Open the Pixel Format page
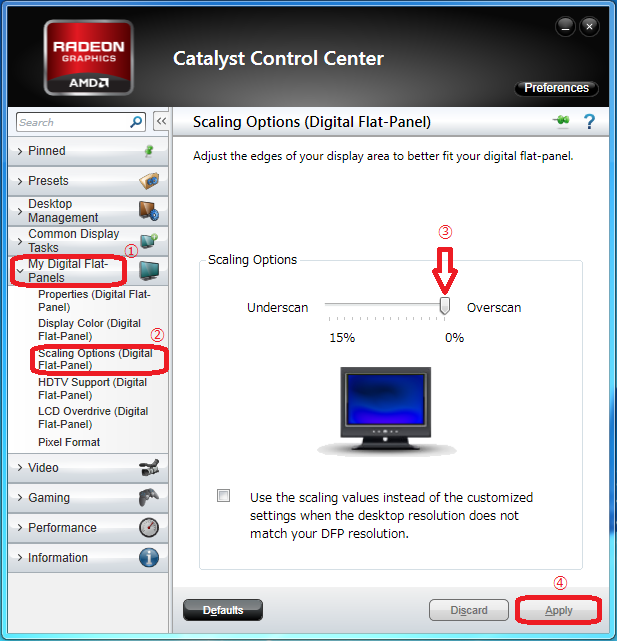The height and width of the screenshot is (641, 617). click(x=69, y=442)
